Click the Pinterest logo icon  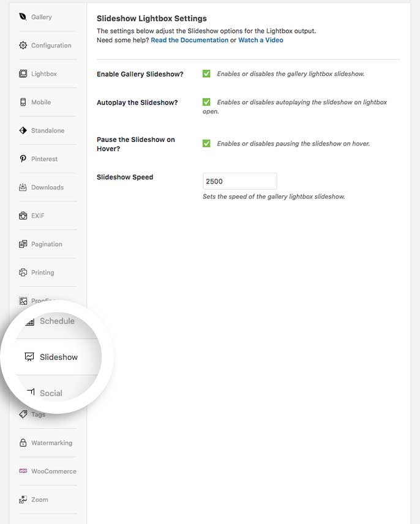point(23,159)
